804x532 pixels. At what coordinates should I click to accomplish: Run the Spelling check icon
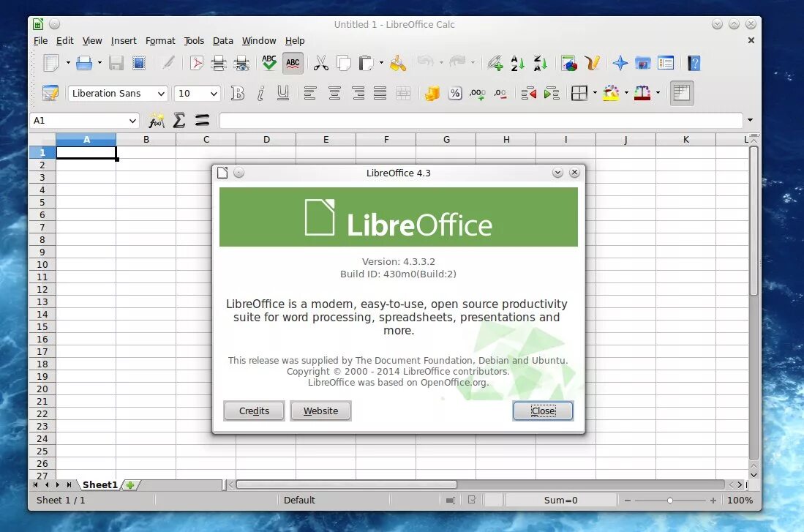tap(269, 63)
